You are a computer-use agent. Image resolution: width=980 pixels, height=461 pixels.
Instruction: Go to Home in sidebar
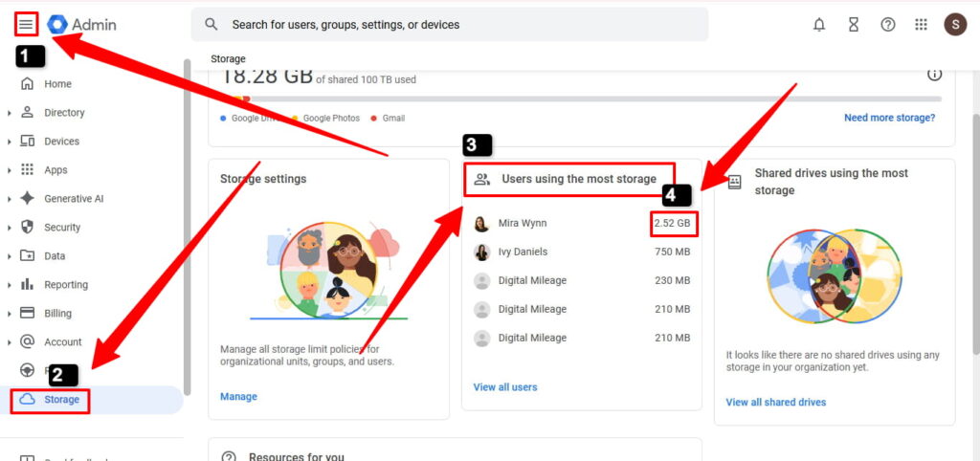[x=57, y=84]
